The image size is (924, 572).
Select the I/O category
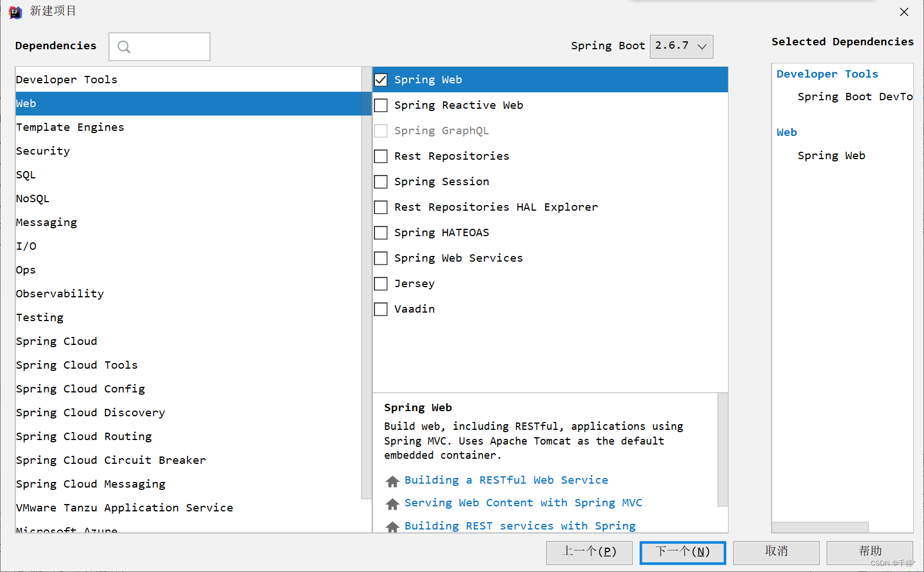coord(188,246)
